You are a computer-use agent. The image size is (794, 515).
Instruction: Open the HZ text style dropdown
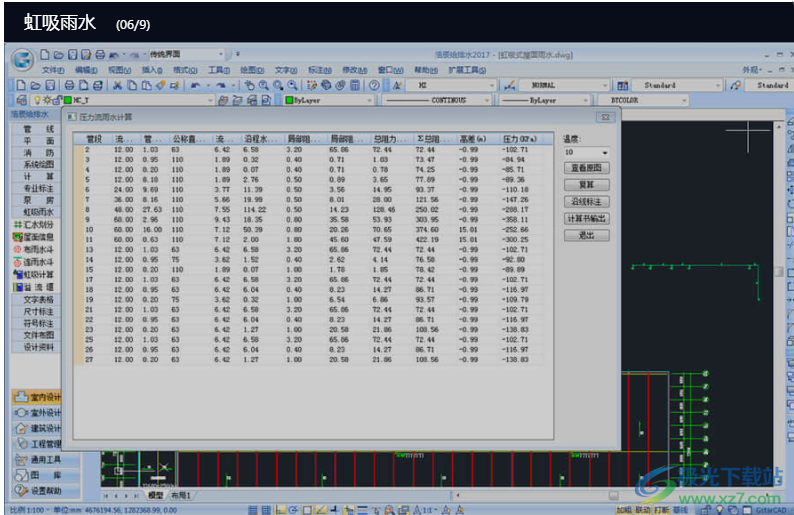point(450,85)
